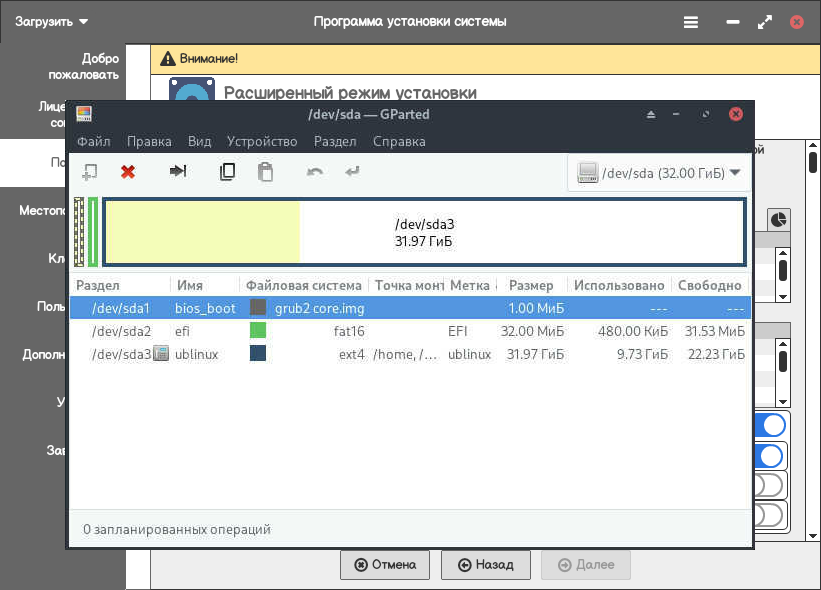Click the fat16 file system cell

(x=349, y=331)
